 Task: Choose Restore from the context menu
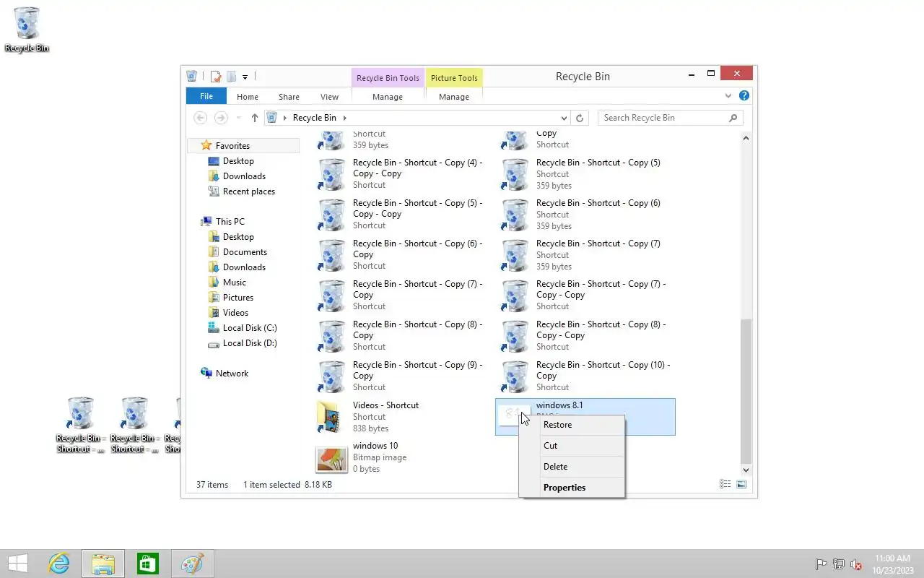click(x=572, y=425)
